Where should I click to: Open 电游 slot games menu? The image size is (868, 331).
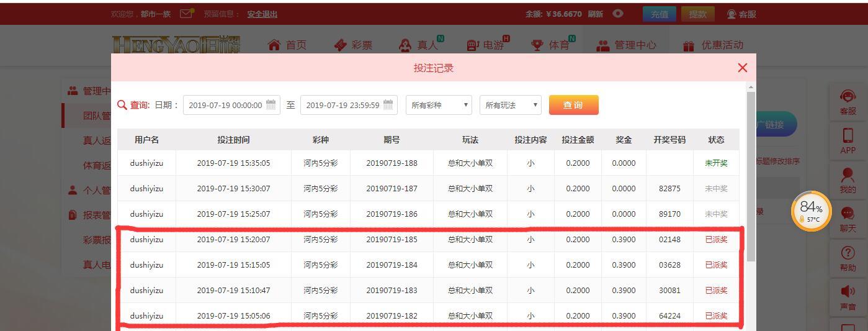[x=488, y=44]
